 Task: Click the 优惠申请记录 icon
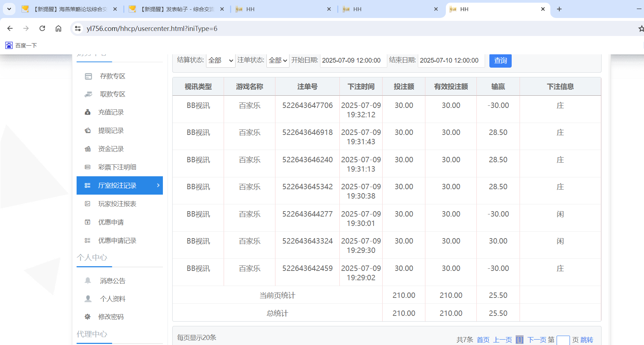coord(87,240)
